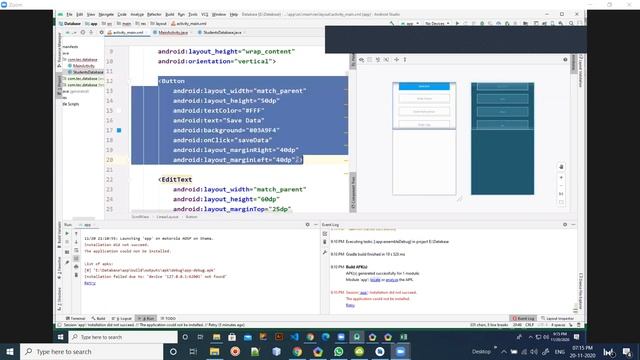Toggle soft-wrap icon in Run panel
The height and width of the screenshot is (360, 640).
pyautogui.click(x=76, y=250)
